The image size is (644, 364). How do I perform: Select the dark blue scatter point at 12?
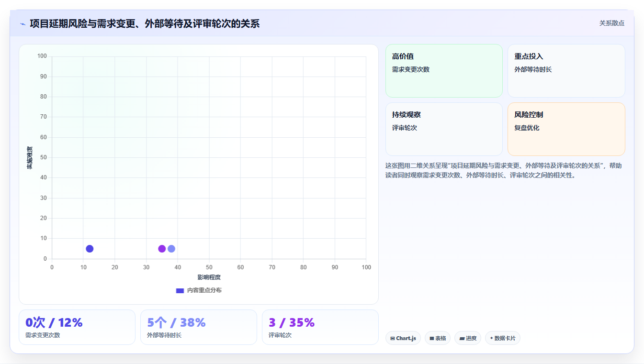click(90, 249)
